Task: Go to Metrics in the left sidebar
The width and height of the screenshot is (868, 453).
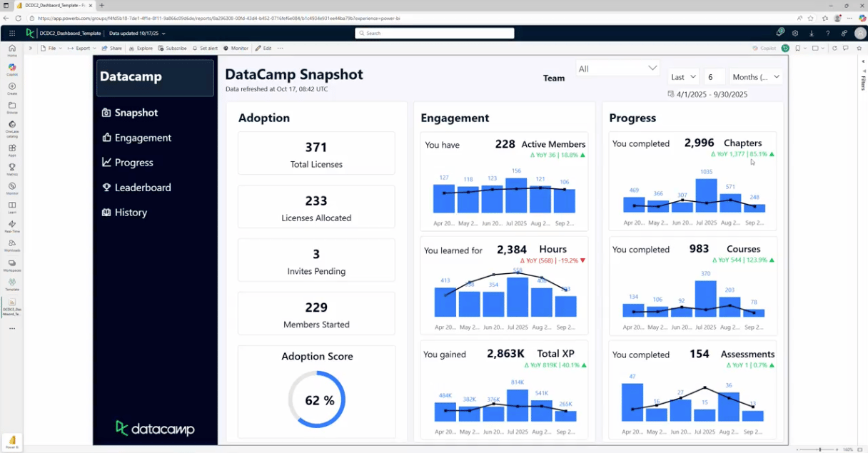Action: [12, 168]
